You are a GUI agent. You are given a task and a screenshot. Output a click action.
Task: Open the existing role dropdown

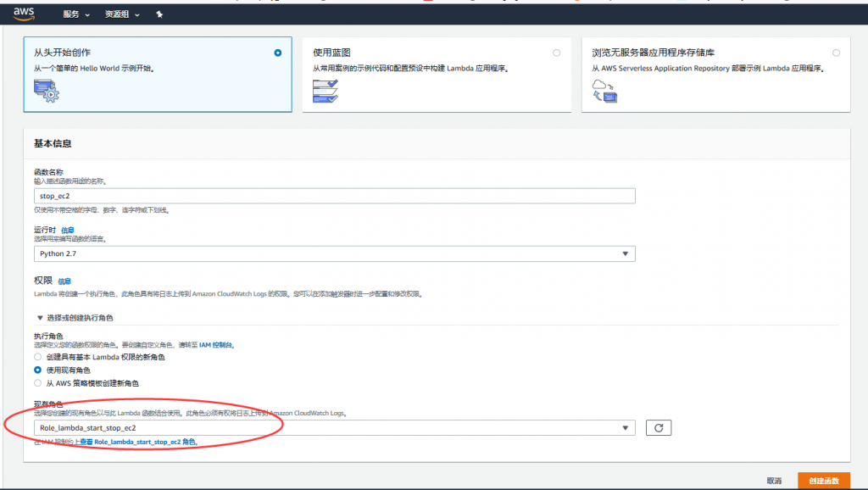tap(334, 428)
